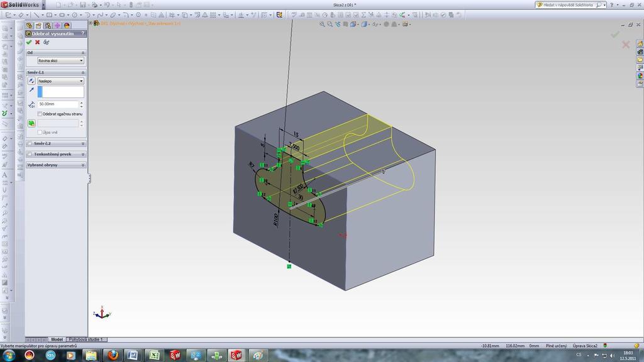This screenshot has height=362, width=644.
Task: Enable the Tenkostěnný prvek checkbox
Action: coord(30,154)
